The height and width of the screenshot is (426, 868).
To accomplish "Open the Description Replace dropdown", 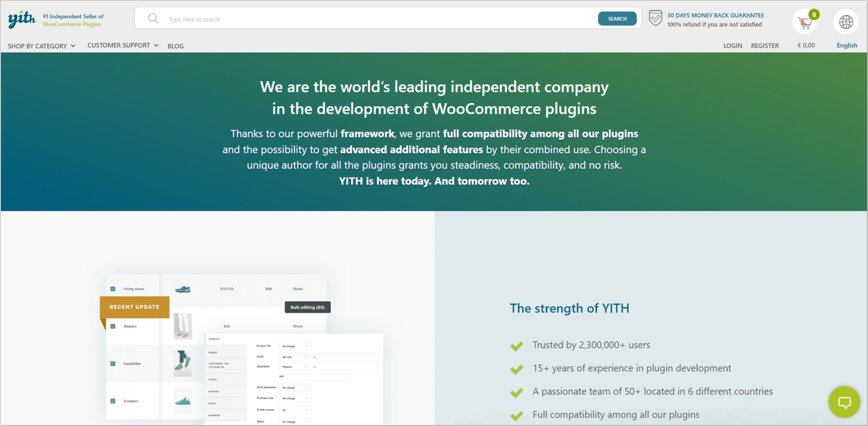I will click(295, 367).
